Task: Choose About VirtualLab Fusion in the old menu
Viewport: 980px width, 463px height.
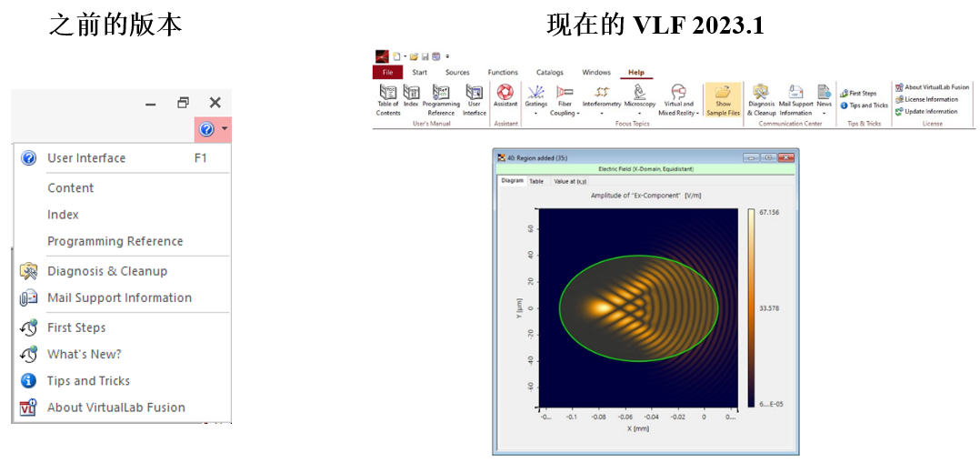Action: (115, 408)
